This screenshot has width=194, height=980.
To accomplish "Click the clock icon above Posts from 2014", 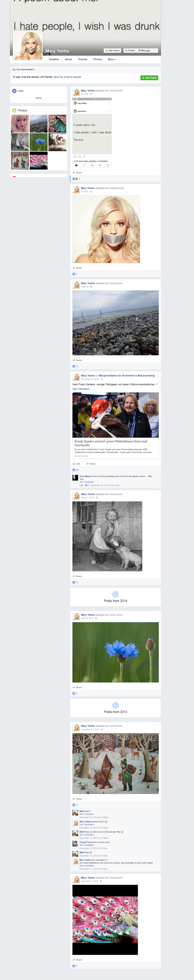I will (x=115, y=594).
